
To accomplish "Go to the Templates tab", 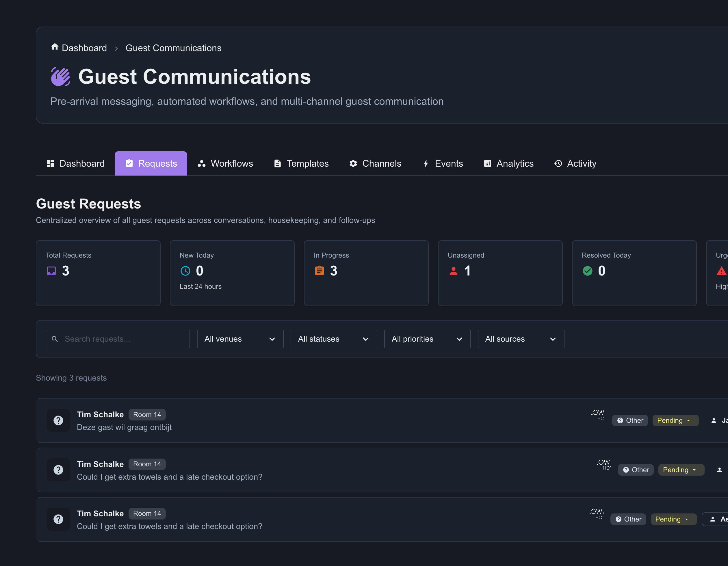I will 301,163.
